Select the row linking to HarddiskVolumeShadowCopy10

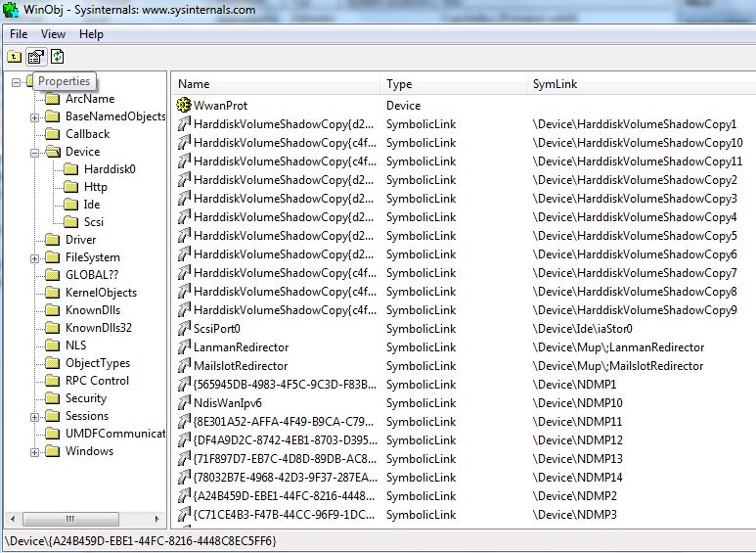pos(465,143)
